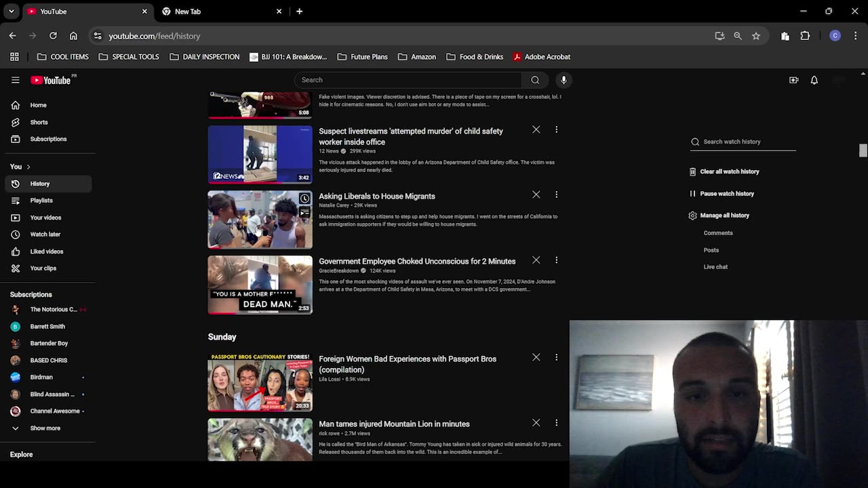Open the Create video icon

click(x=793, y=80)
